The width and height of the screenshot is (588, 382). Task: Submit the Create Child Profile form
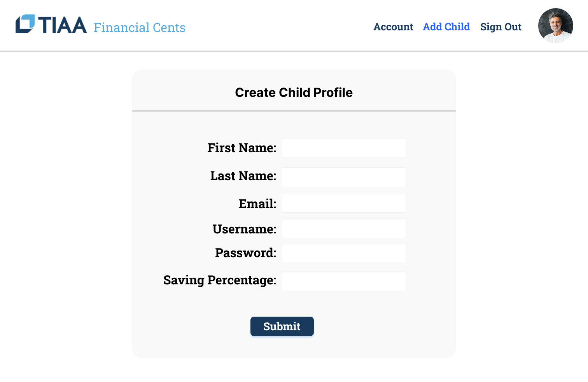coord(282,326)
